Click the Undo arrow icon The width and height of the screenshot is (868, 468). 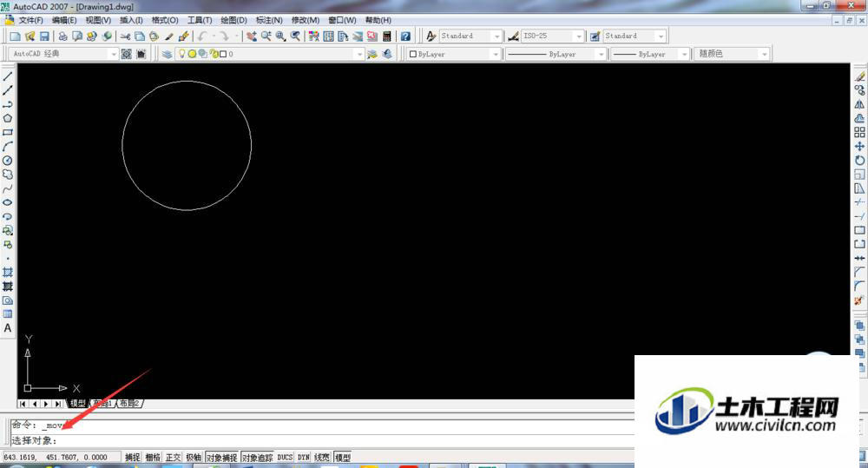click(202, 36)
